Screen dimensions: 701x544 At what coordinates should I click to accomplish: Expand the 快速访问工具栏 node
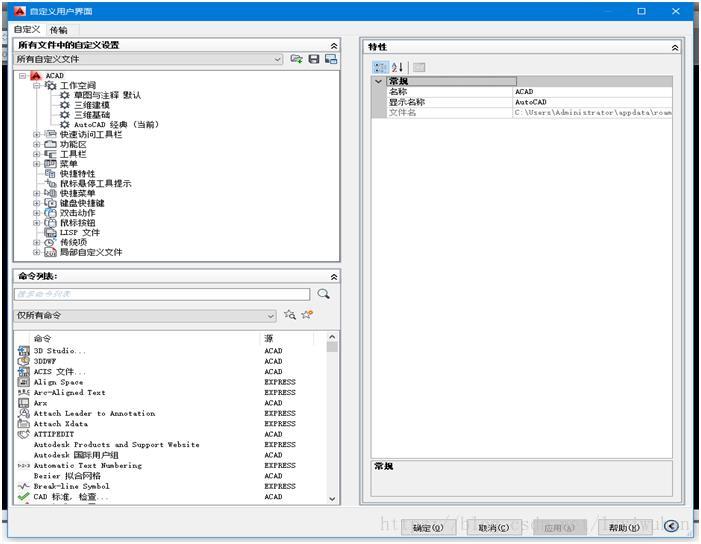(x=37, y=135)
